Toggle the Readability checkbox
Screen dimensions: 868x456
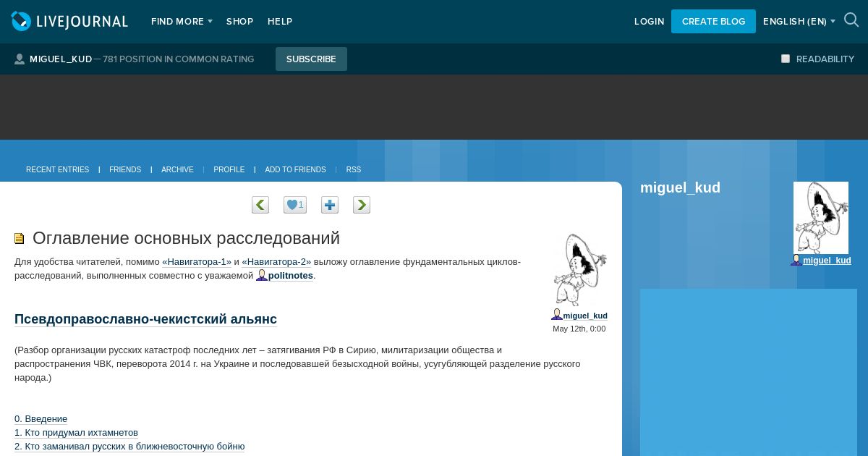click(786, 59)
